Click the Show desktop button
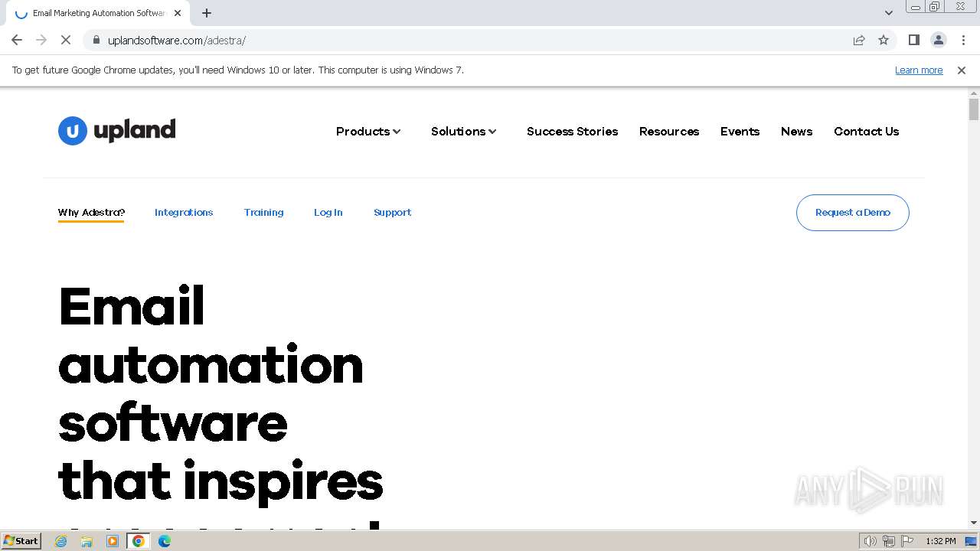Viewport: 980px width, 551px height. click(972, 541)
